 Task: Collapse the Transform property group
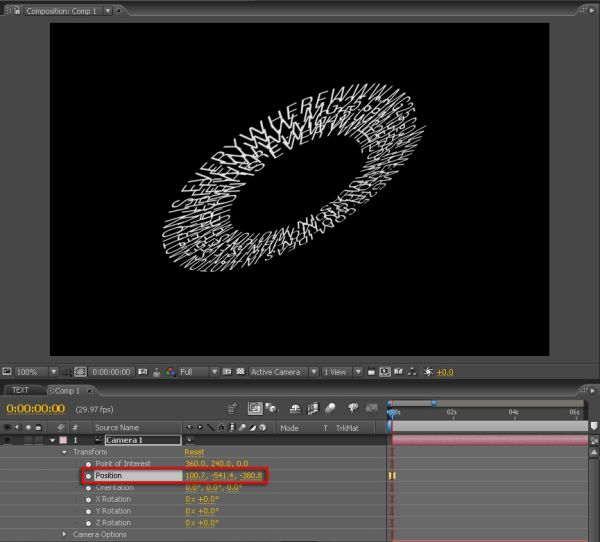(x=64, y=452)
